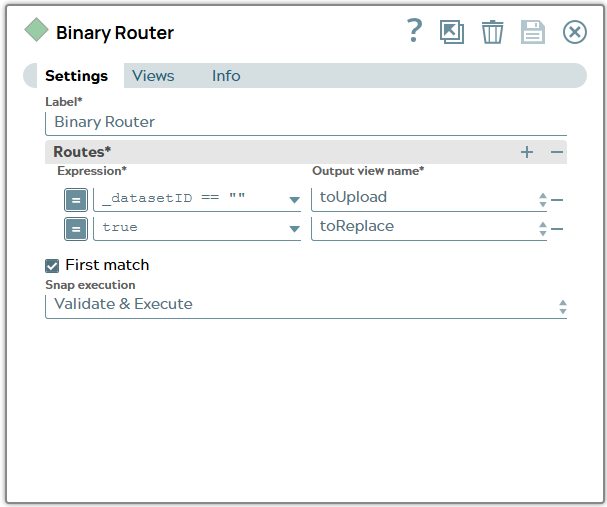Open the Snap execution dropdown
The width and height of the screenshot is (607, 507).
coord(306,307)
